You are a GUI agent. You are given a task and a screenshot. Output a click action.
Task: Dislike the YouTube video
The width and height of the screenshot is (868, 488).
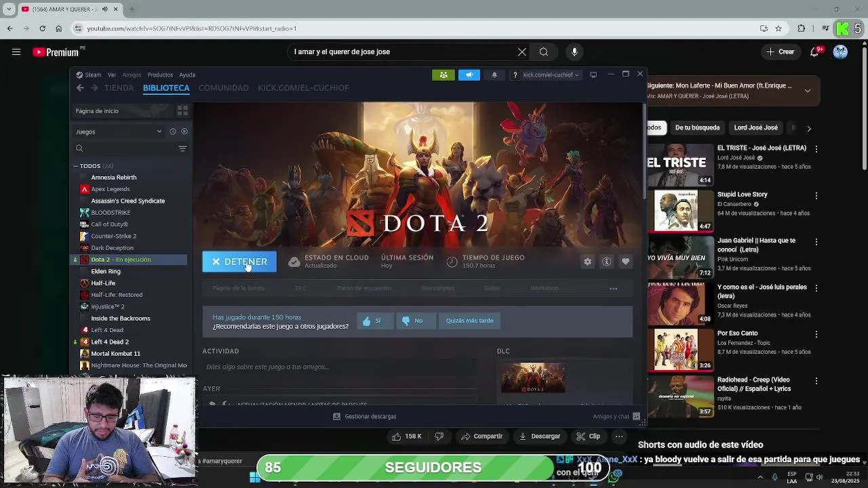(439, 436)
